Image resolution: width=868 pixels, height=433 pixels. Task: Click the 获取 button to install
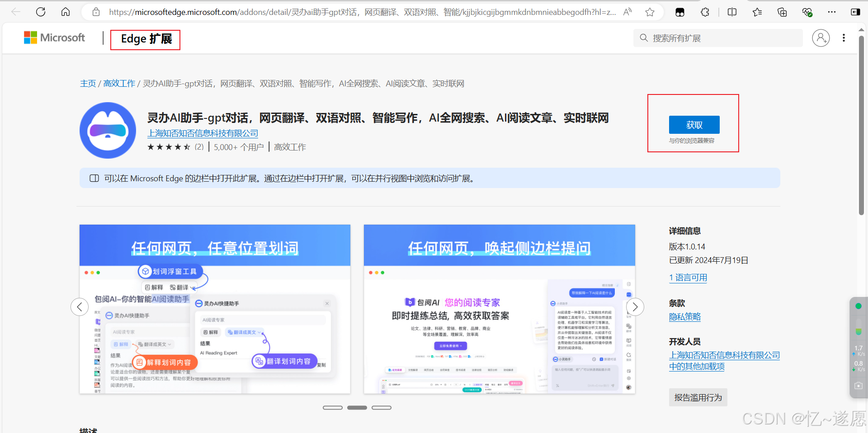[694, 125]
